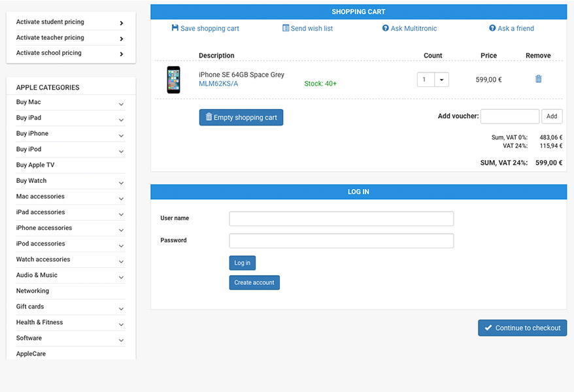Expand the Buy Watch category chevron

tap(121, 183)
